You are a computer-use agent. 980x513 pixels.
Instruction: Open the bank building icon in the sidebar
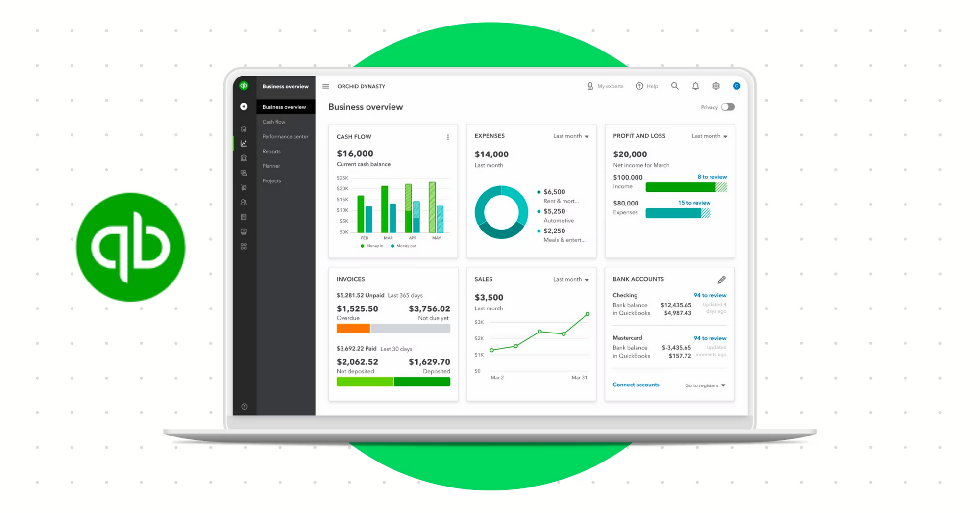click(x=244, y=158)
